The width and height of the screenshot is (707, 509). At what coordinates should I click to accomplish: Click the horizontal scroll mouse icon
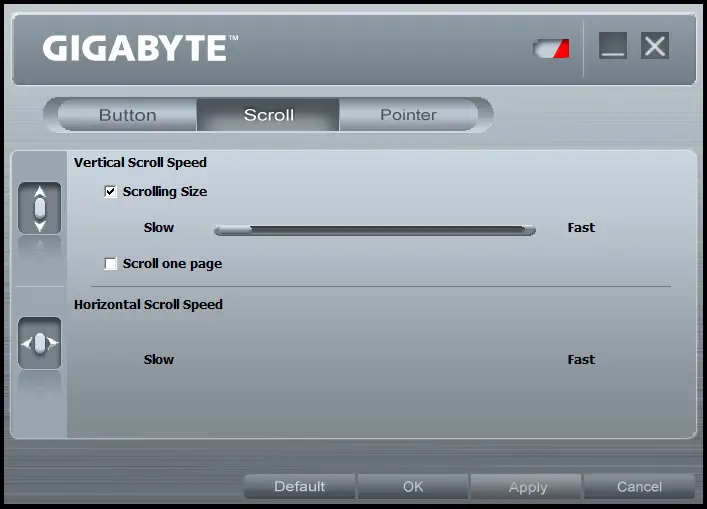click(x=40, y=343)
